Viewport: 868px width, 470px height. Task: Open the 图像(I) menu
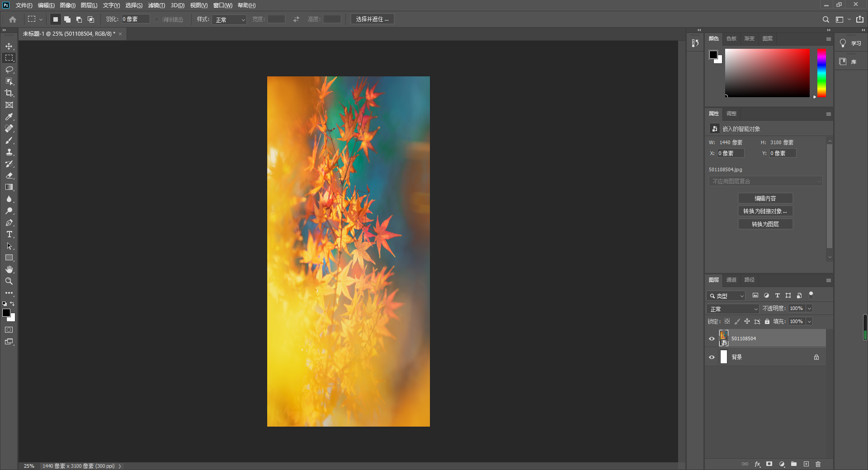click(68, 5)
